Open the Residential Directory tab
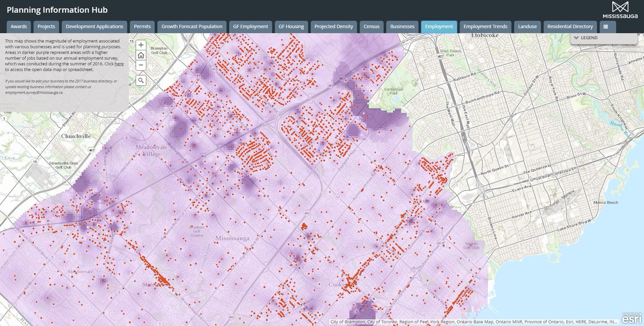 pos(570,26)
